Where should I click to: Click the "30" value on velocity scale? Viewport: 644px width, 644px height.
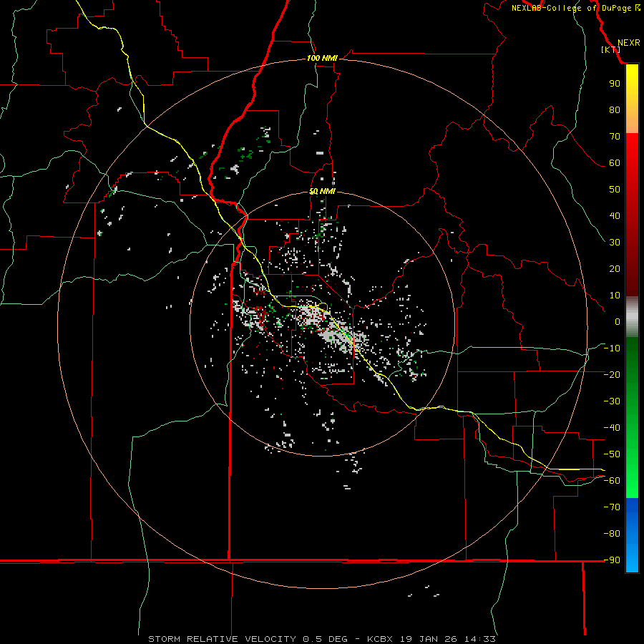point(615,243)
